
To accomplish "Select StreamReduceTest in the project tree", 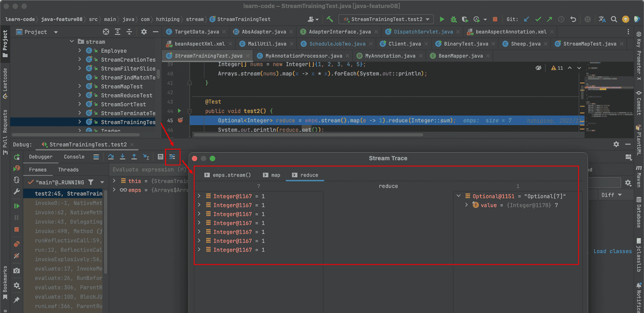I will 126,95.
